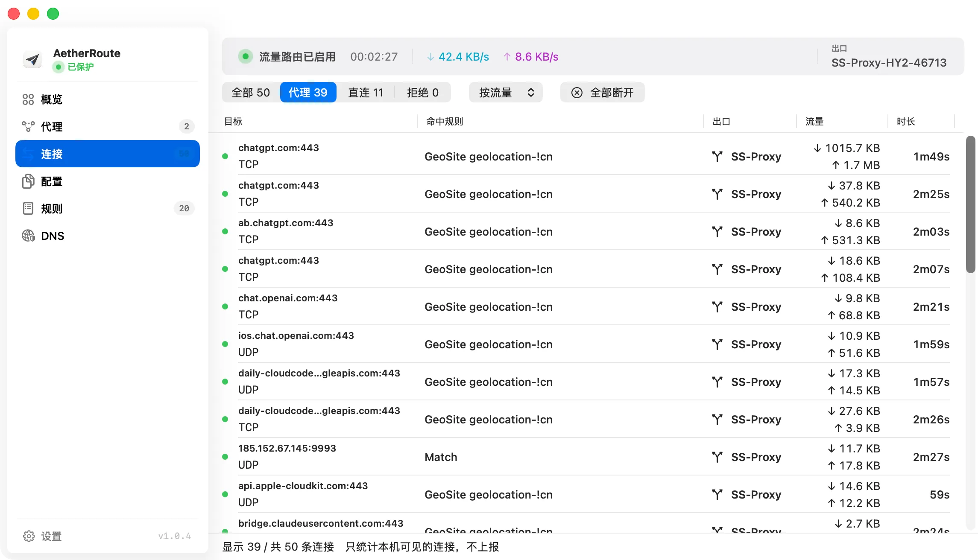Click green status dot of api.apple-cloudkit.com row
Image resolution: width=978 pixels, height=560 pixels.
click(x=225, y=494)
